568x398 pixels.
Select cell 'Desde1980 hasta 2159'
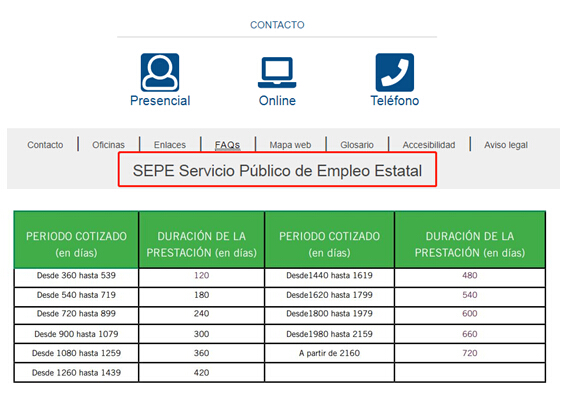(329, 334)
